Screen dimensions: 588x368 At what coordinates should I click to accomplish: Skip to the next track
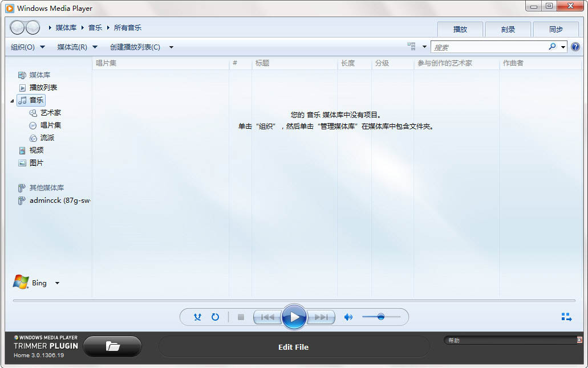click(321, 317)
